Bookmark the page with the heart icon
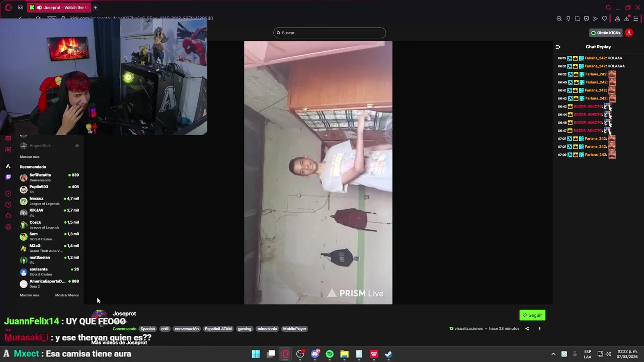Viewport: 644px width, 362px height. tap(604, 19)
